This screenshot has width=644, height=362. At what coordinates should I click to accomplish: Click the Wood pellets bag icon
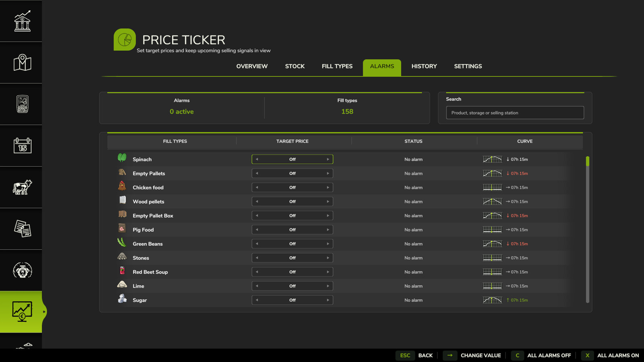point(122,200)
